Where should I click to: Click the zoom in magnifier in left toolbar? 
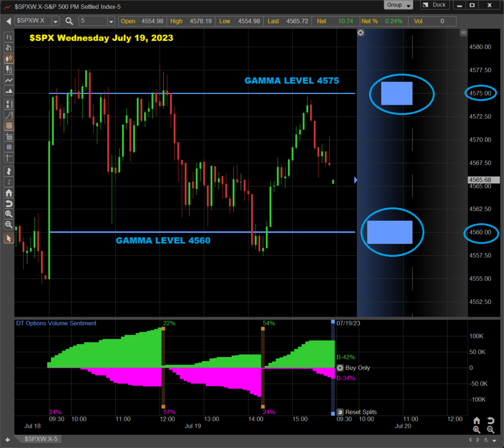coord(8,214)
